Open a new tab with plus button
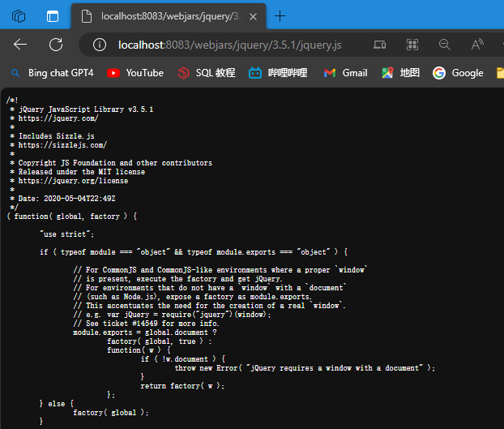 280,16
